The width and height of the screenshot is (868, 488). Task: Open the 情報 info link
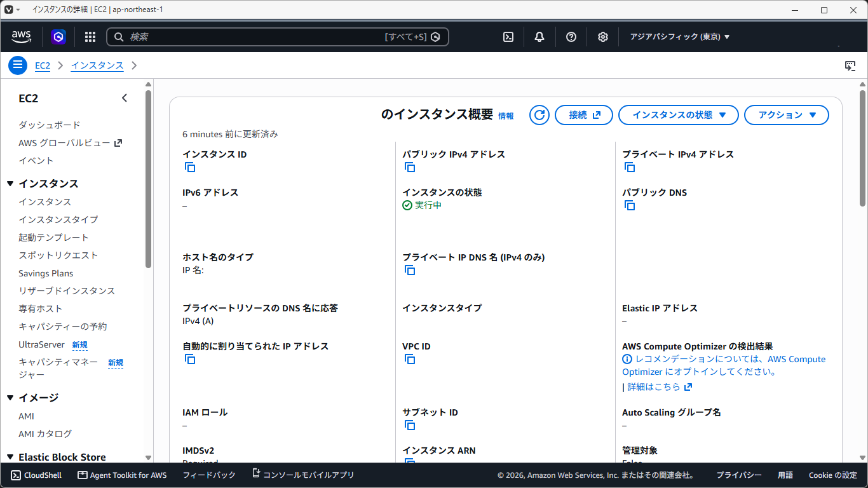click(506, 116)
